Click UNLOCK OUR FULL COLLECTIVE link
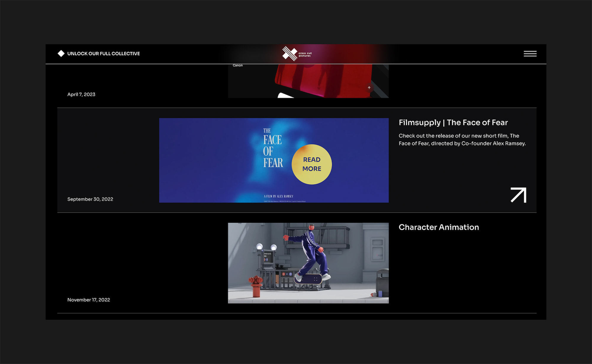The image size is (592, 364). coord(103,54)
